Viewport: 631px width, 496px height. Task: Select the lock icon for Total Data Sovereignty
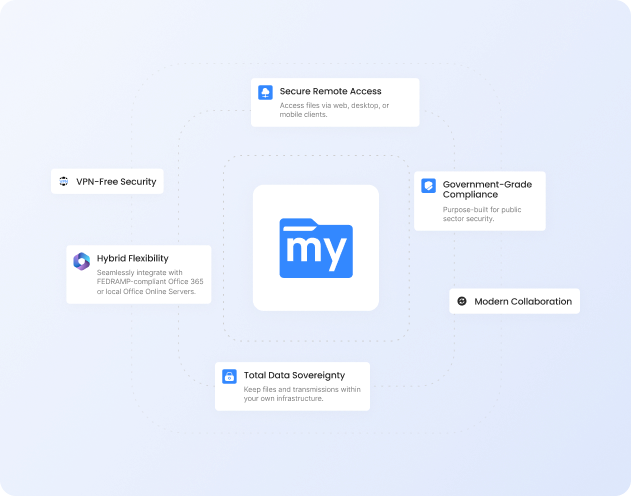[229, 377]
